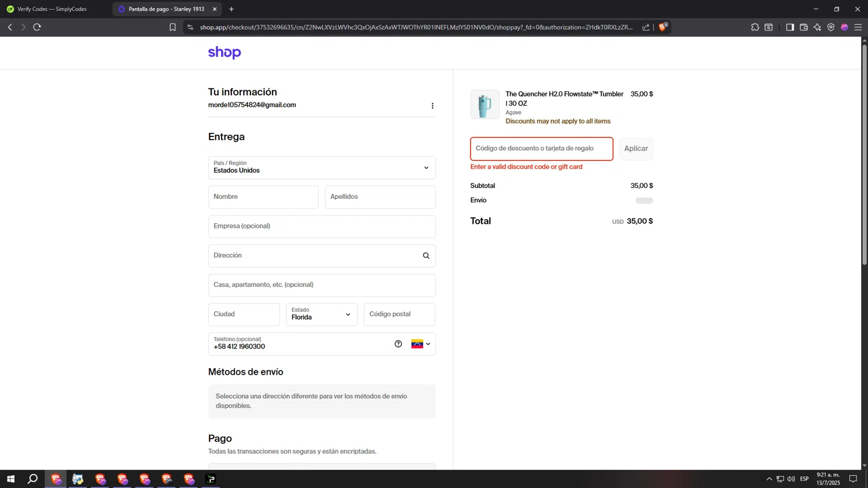The height and width of the screenshot is (488, 868).
Task: Open the notification center icon
Action: pos(853,479)
